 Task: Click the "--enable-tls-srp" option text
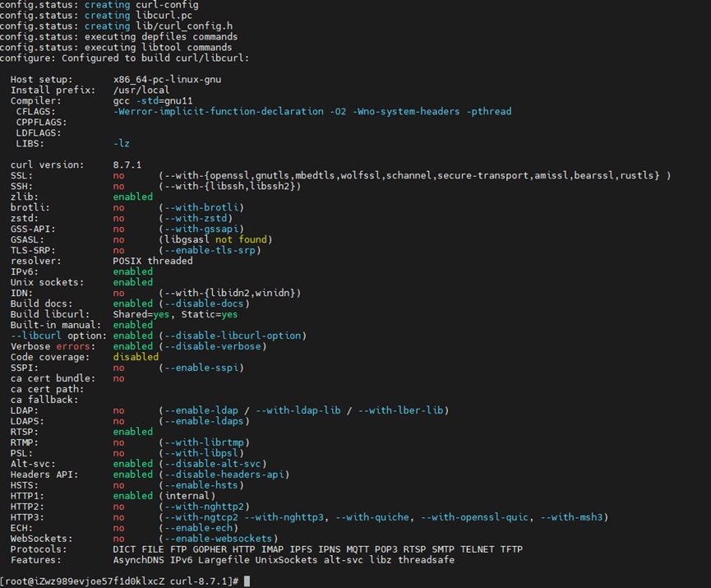(x=210, y=251)
